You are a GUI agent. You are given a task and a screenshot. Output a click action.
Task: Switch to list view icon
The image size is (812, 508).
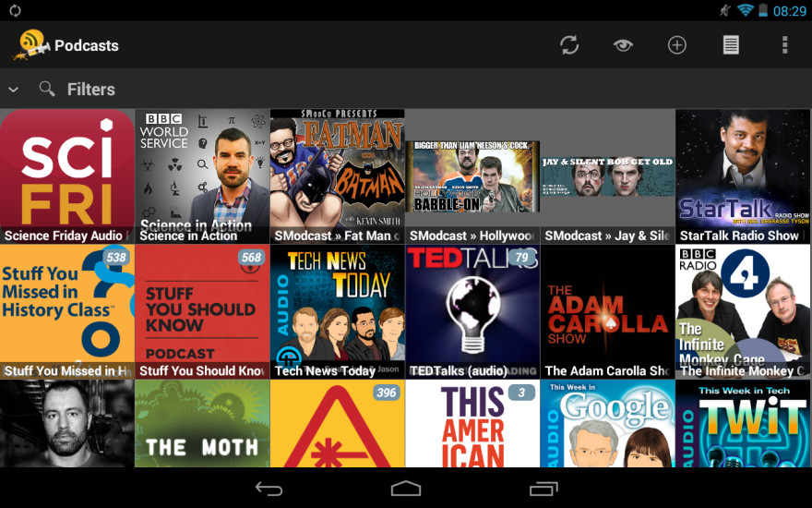point(731,45)
